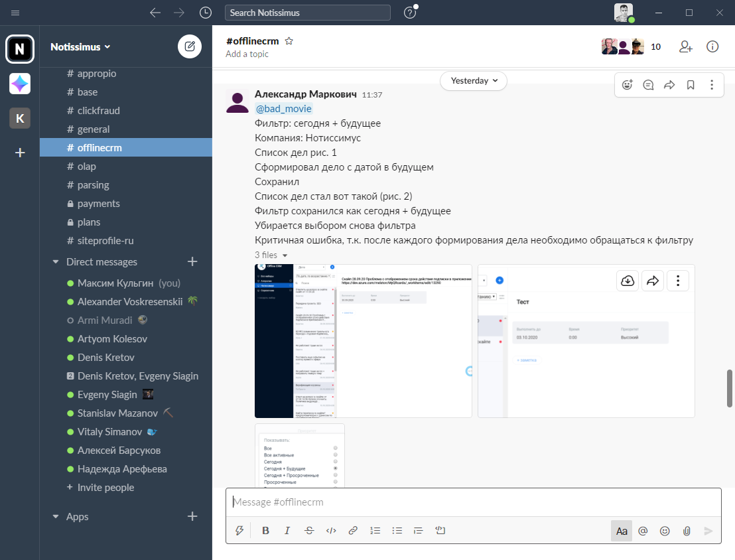Switch to the #general channel

pyautogui.click(x=93, y=129)
